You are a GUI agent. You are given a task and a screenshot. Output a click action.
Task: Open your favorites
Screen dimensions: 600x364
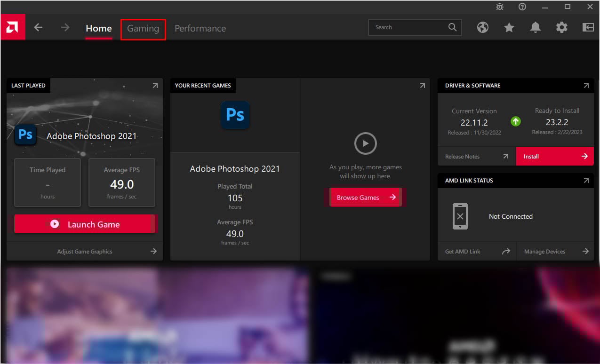(509, 27)
